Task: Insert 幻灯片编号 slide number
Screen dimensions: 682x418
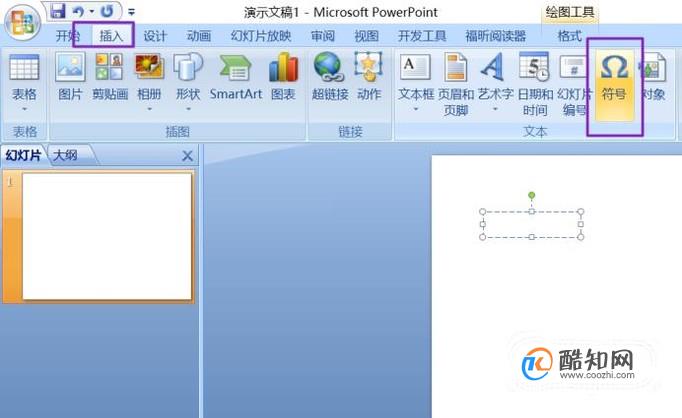Action: tap(574, 84)
